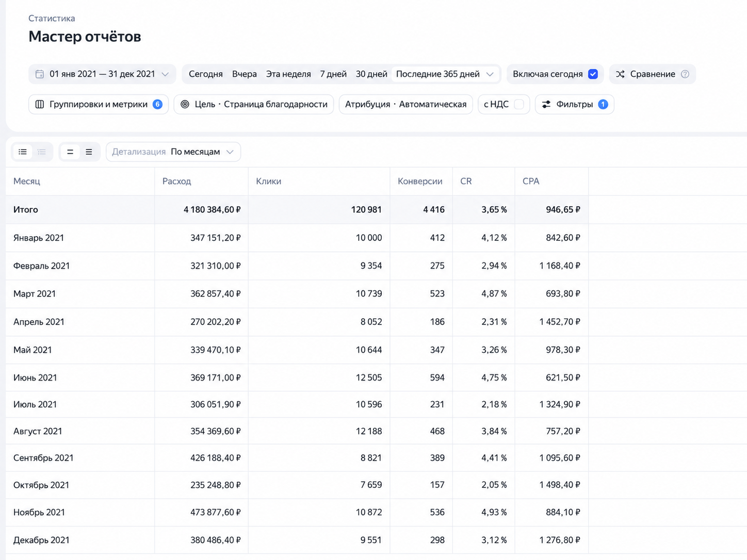Viewport: 747px width, 560px height.
Task: Open the Последние 365 дней dropdown
Action: tap(445, 74)
